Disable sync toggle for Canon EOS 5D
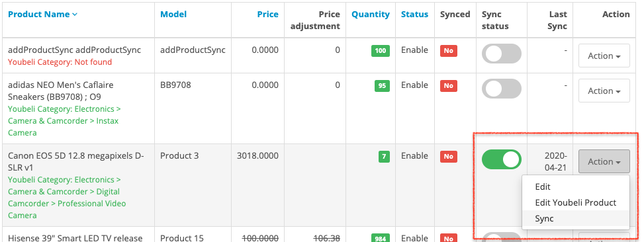 pos(502,159)
